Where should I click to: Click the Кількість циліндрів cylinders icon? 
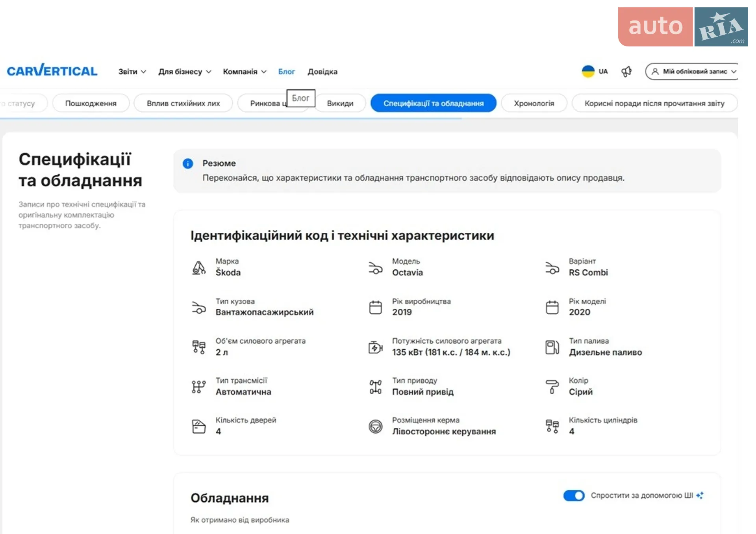pyautogui.click(x=552, y=426)
